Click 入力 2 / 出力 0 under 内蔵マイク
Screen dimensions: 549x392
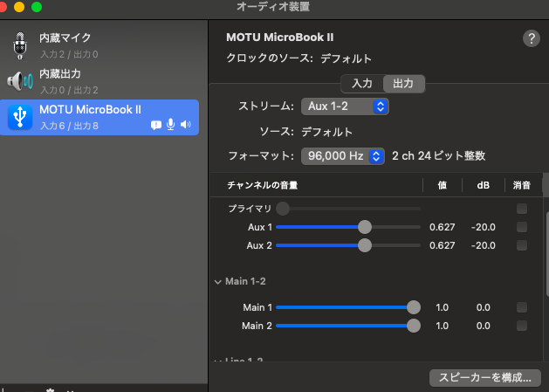point(69,54)
